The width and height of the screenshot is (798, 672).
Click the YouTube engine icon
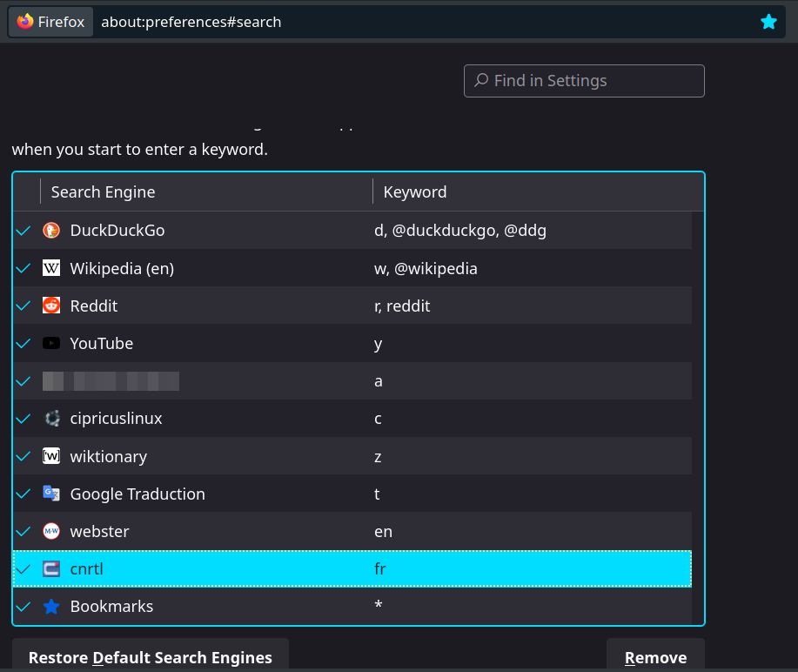50,344
